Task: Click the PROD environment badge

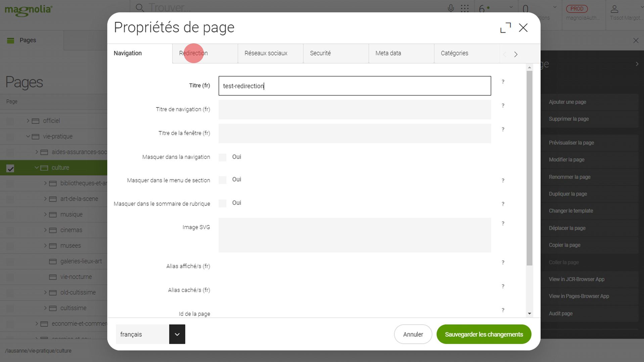Action: click(577, 9)
